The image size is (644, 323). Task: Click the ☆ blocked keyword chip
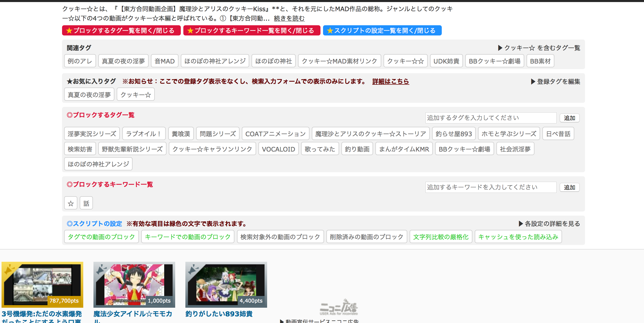71,203
